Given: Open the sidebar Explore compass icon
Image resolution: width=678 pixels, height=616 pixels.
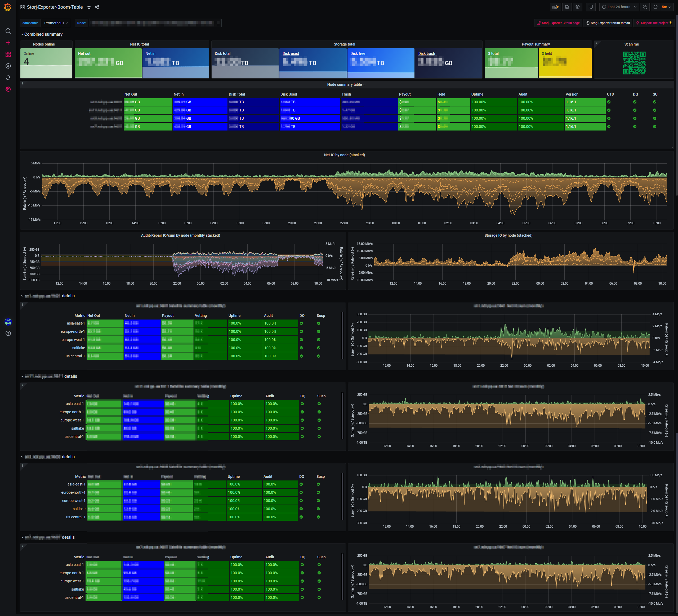Looking at the screenshot, I should tap(8, 66).
